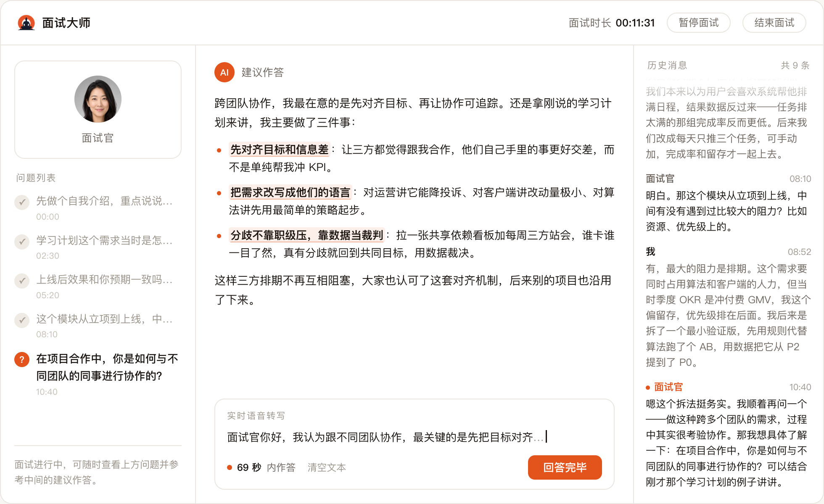The image size is (824, 504).
Task: Click the orange AI badge icon
Action: 224,72
